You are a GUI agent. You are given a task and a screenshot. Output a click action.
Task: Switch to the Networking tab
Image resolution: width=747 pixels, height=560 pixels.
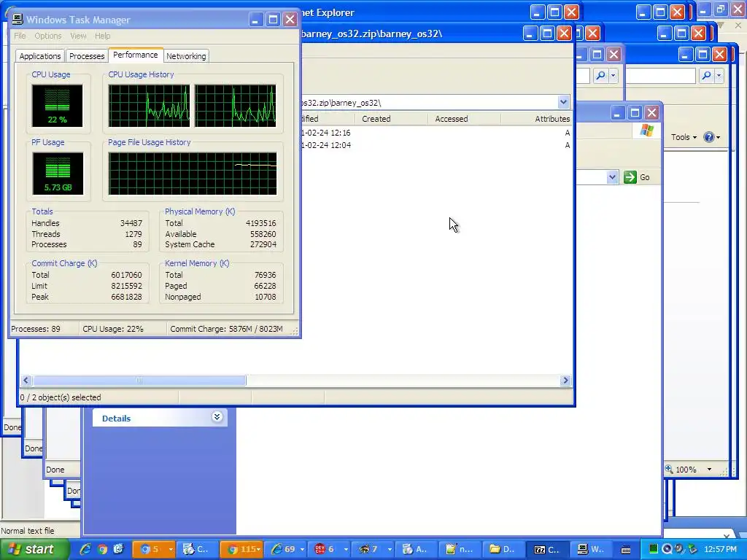(186, 56)
